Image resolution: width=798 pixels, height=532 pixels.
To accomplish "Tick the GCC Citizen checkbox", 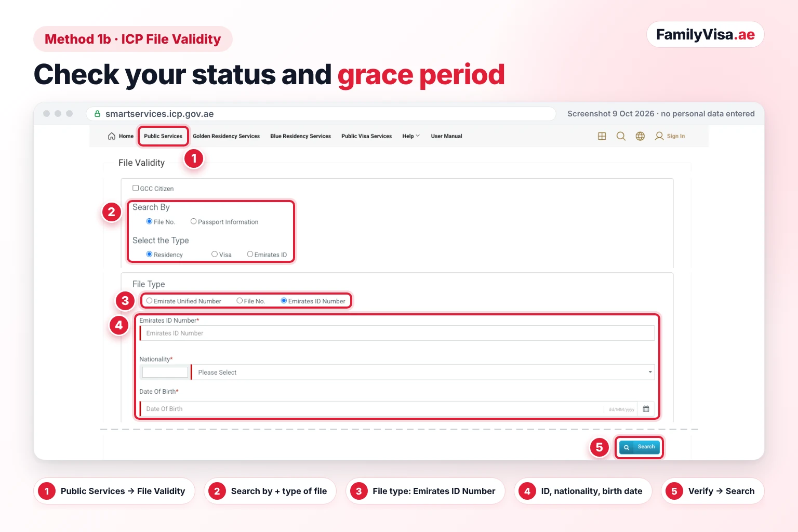I will point(136,188).
